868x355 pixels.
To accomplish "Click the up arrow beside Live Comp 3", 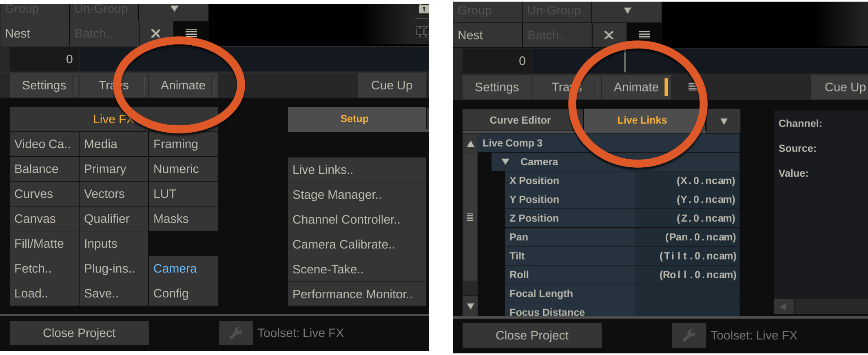I will (471, 144).
